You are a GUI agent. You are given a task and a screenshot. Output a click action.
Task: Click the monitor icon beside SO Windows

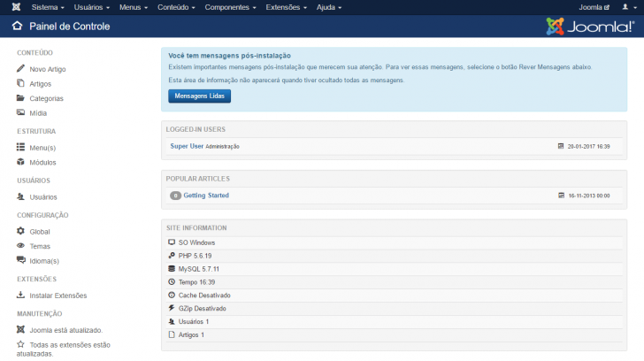(172, 242)
